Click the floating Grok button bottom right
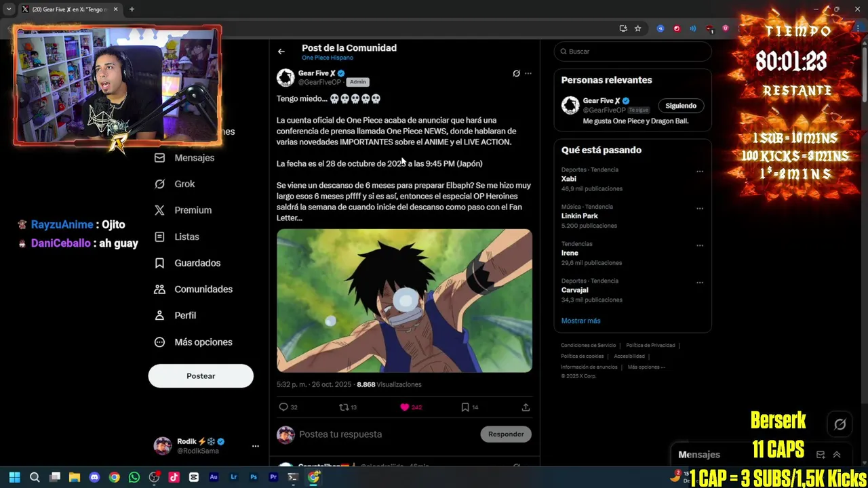 click(840, 425)
